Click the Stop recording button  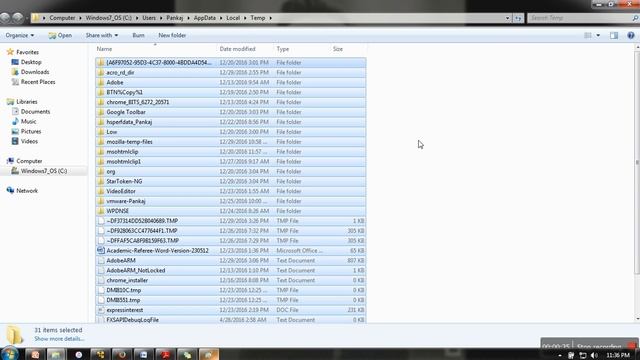[599, 347]
